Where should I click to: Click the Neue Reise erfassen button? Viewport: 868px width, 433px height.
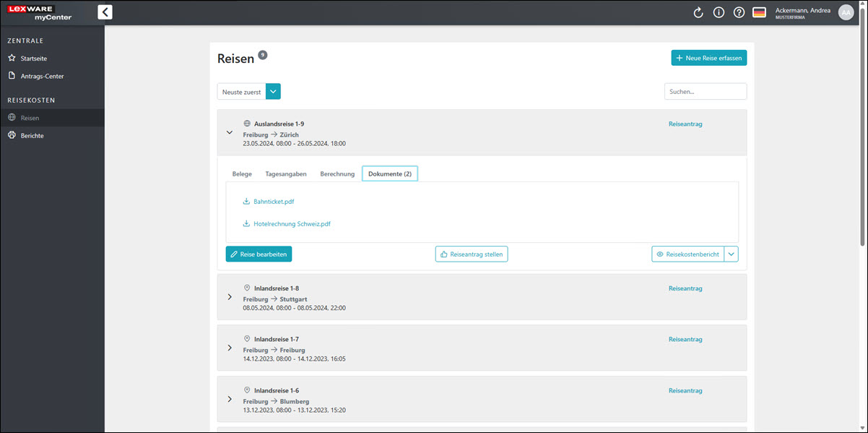pyautogui.click(x=708, y=58)
